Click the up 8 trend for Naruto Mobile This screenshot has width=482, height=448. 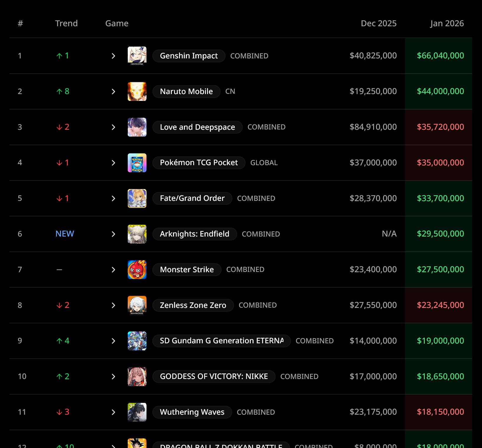click(63, 91)
